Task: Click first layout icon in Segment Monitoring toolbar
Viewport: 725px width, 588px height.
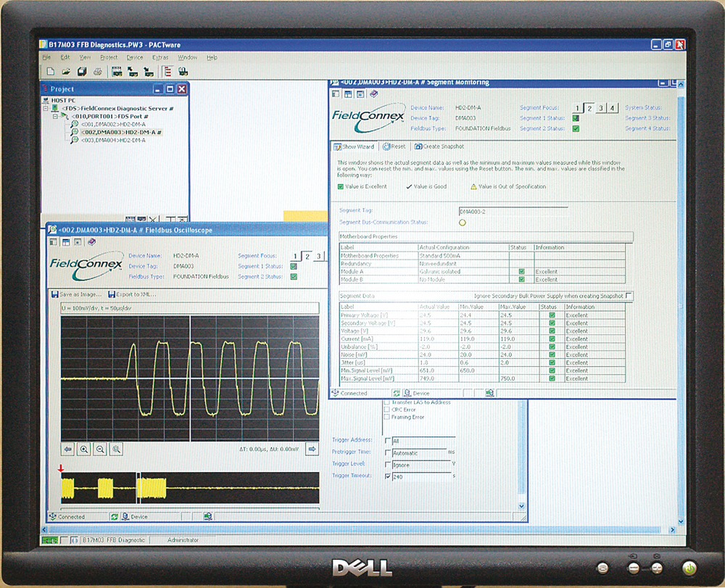Action: (x=336, y=94)
